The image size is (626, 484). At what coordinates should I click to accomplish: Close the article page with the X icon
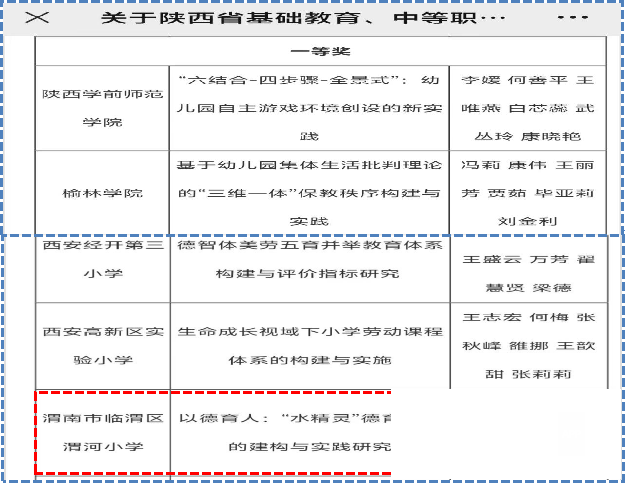point(37,18)
